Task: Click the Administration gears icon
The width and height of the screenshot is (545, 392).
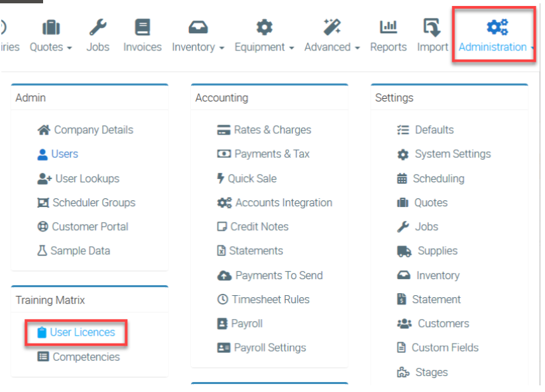Action: click(x=497, y=27)
